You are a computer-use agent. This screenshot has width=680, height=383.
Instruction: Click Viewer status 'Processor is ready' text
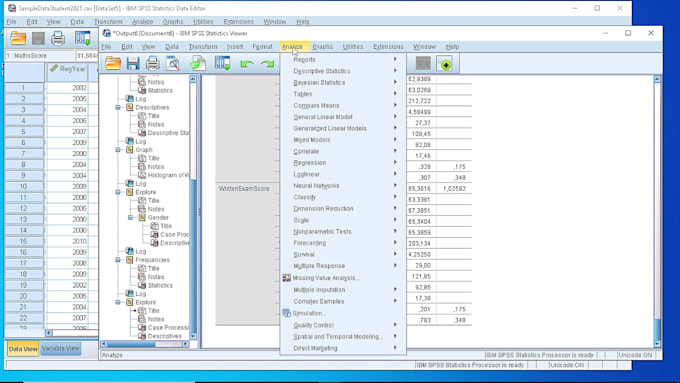tap(540, 355)
